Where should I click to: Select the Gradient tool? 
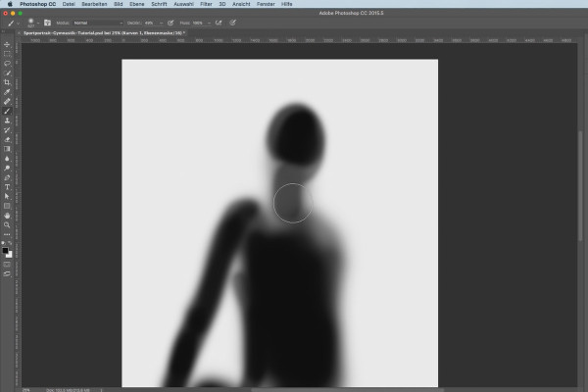[7, 149]
